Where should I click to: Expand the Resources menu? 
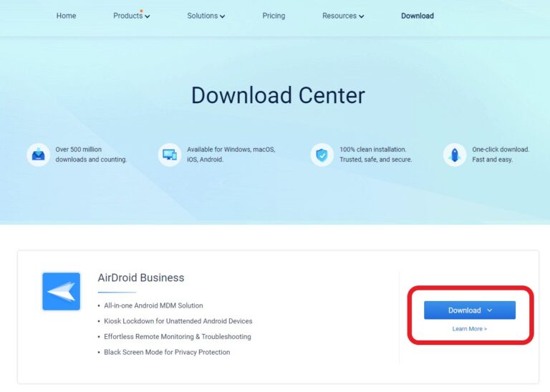tap(343, 16)
